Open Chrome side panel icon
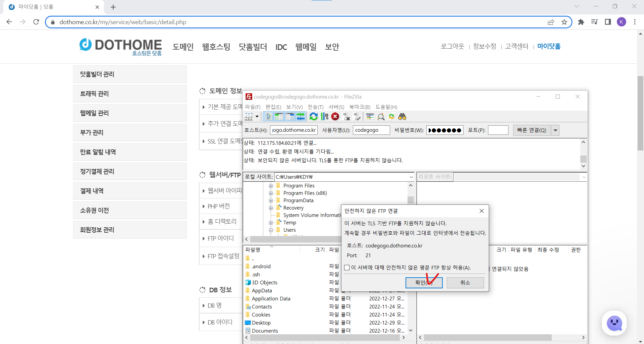The height and width of the screenshot is (344, 644). 608,22
